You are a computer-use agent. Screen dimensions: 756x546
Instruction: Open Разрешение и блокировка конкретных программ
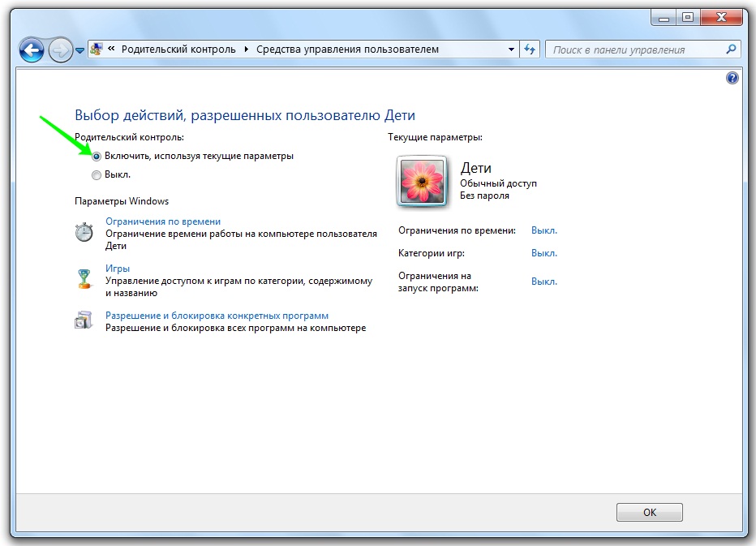tap(217, 316)
